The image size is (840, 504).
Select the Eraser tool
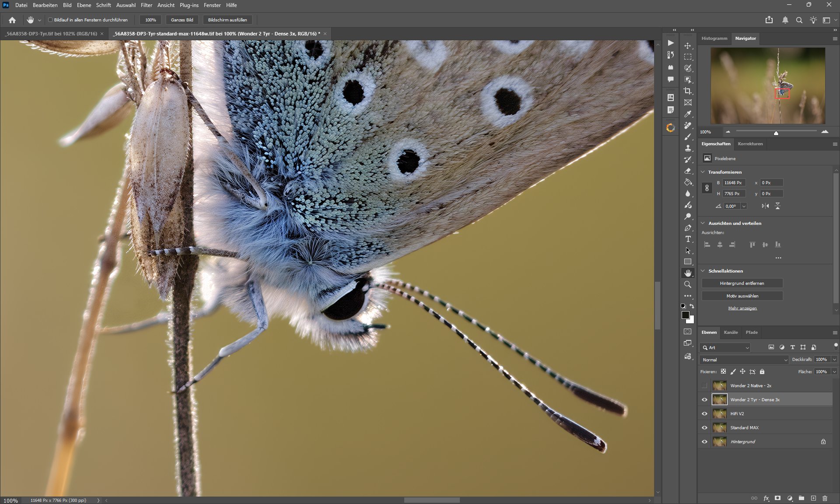pos(688,171)
